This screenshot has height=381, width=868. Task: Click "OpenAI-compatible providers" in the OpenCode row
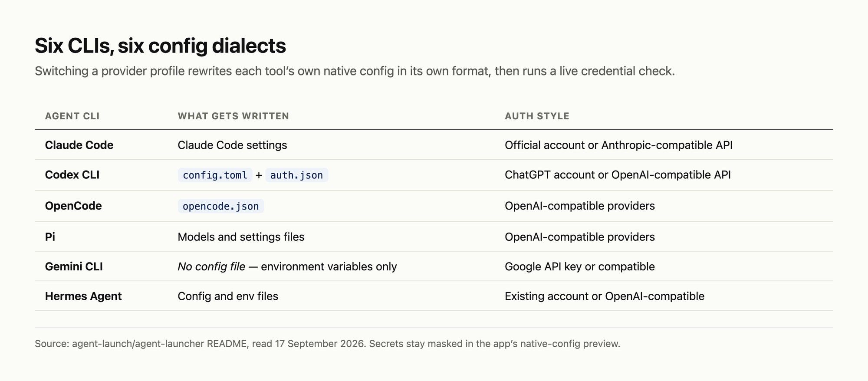click(x=579, y=206)
